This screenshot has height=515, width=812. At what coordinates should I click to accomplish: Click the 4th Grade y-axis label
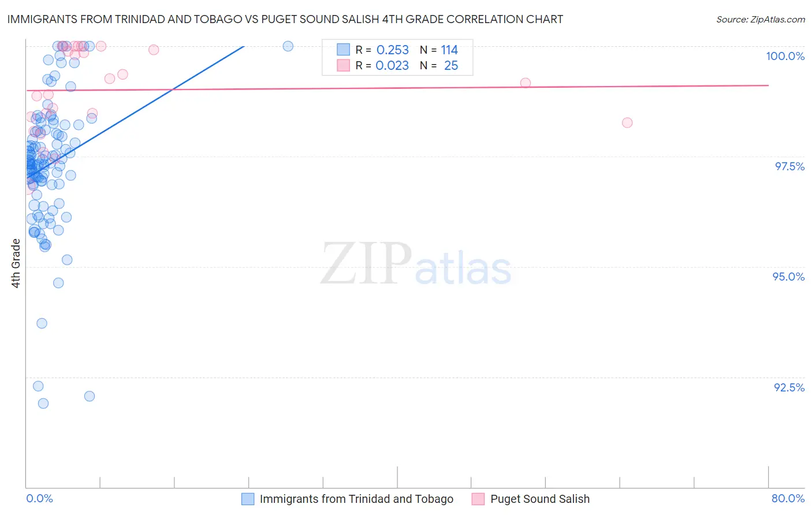tap(16, 263)
